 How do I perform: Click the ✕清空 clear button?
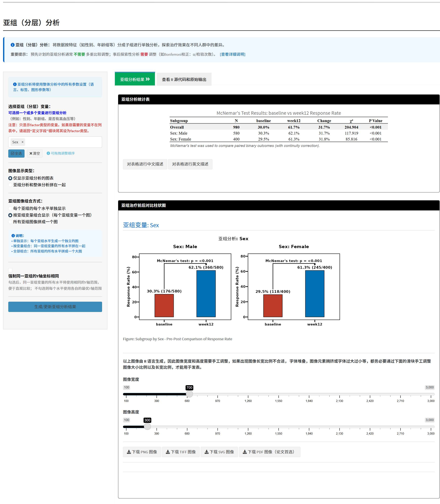pos(35,153)
